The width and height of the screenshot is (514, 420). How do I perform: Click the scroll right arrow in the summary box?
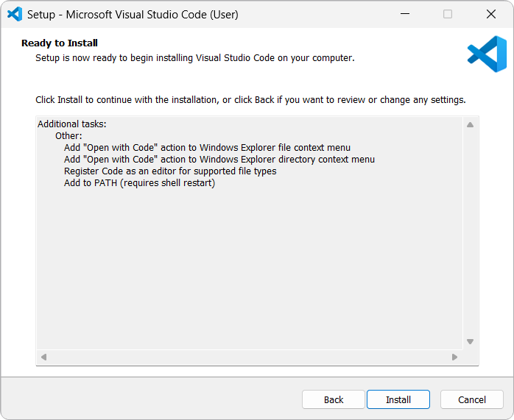(454, 357)
